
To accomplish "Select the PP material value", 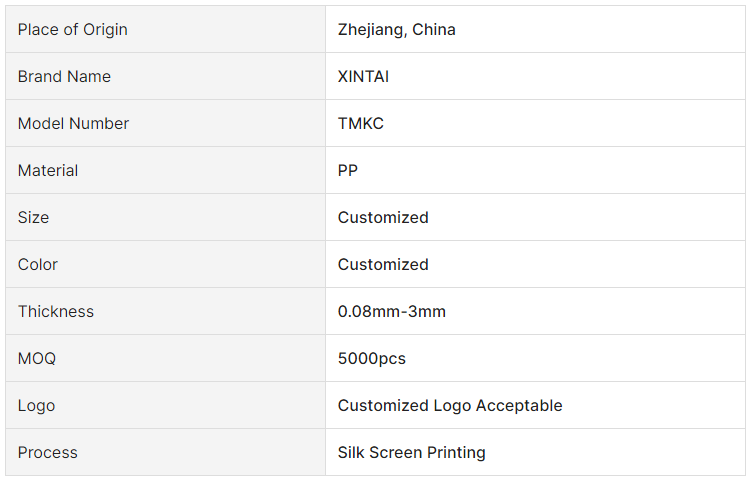I will 348,170.
